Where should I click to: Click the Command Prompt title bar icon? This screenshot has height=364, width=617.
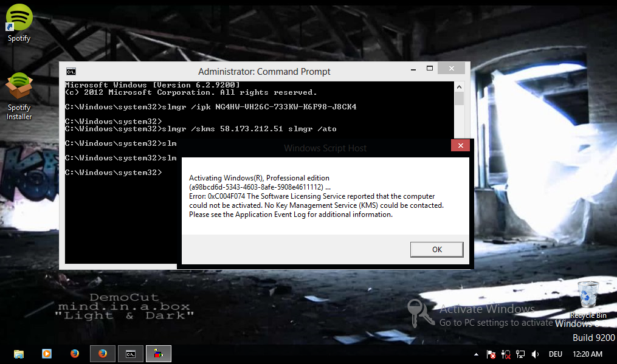(x=71, y=72)
